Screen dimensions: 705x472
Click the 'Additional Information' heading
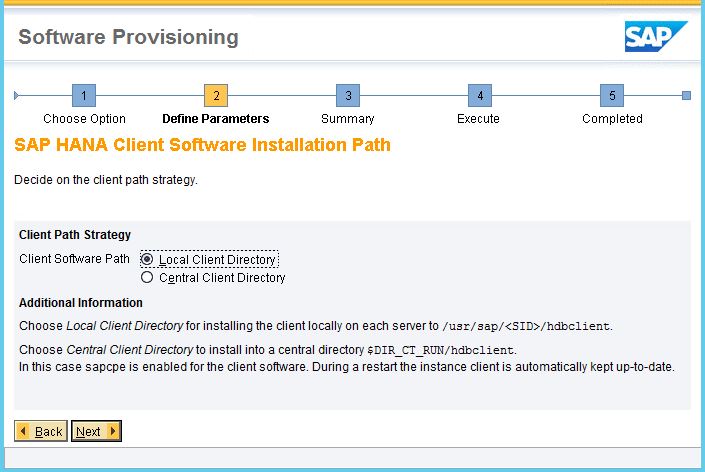coord(81,303)
